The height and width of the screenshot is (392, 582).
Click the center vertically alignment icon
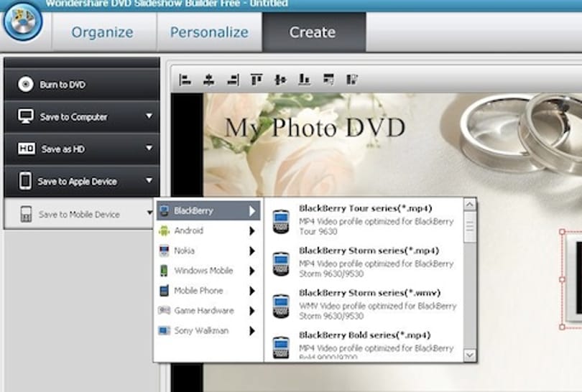coord(280,80)
